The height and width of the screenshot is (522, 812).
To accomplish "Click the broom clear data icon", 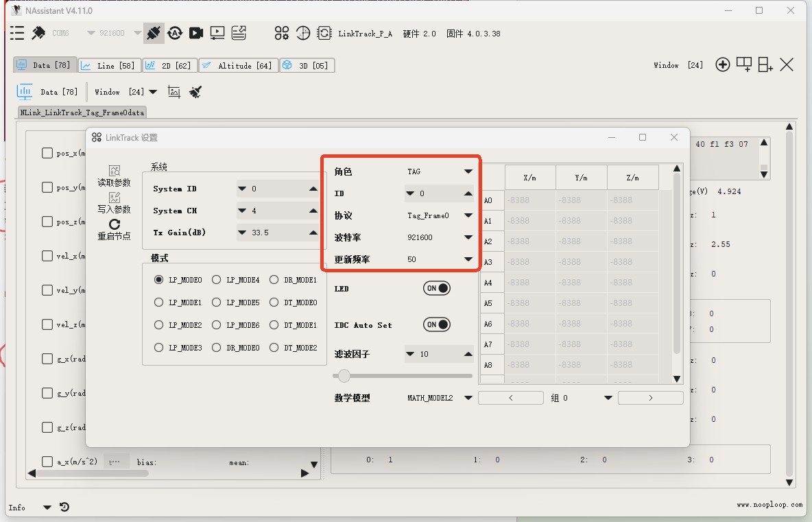I will tap(195, 92).
